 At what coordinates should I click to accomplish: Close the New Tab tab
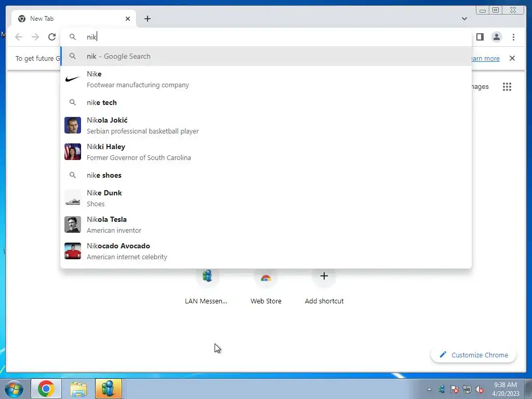(x=128, y=19)
